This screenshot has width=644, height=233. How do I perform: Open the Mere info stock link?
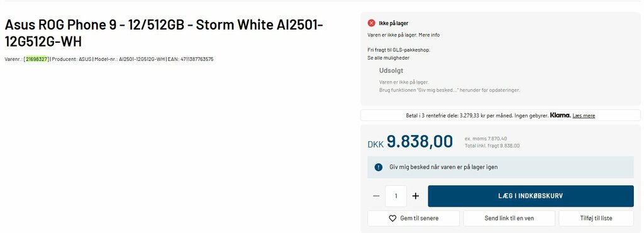click(x=429, y=35)
